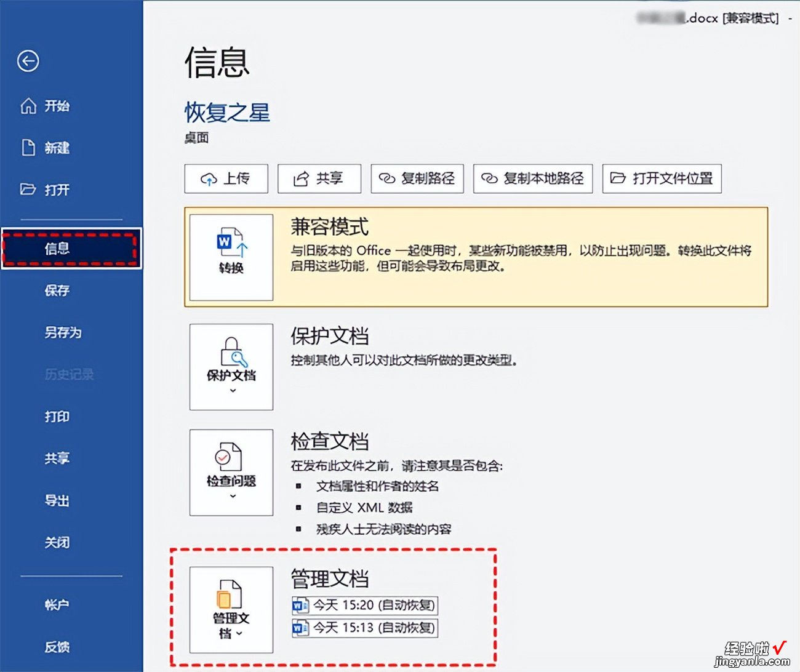The width and height of the screenshot is (800, 672).
Task: Click the Home house icon beside 开始
Action: tap(28, 106)
